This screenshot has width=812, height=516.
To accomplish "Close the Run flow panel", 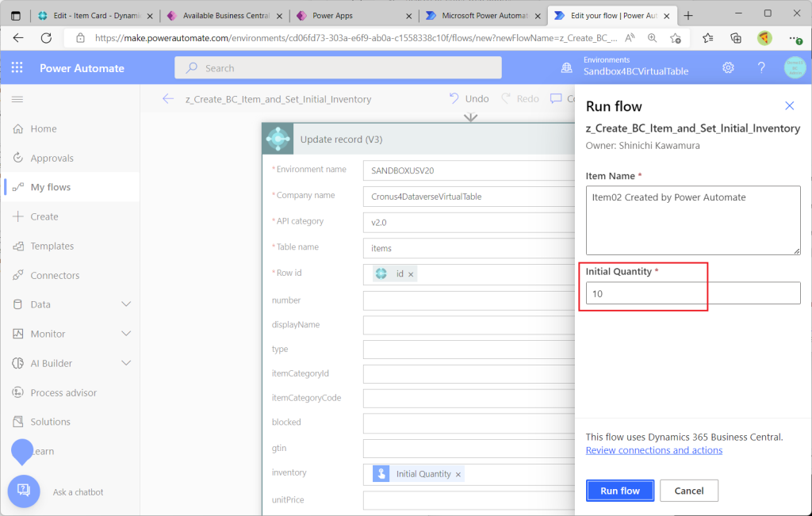I will [790, 106].
